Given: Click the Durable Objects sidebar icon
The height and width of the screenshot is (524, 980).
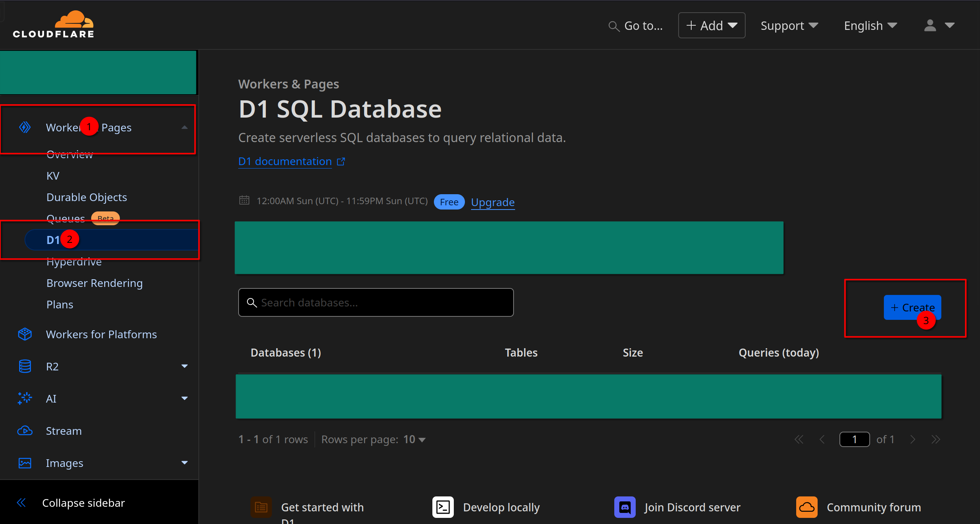Looking at the screenshot, I should (x=87, y=196).
